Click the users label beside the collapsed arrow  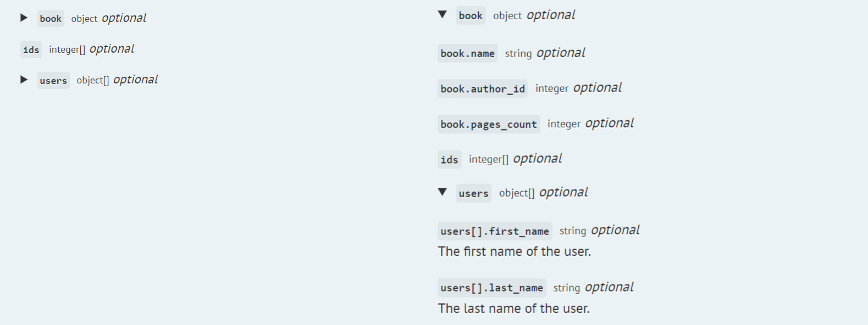click(x=53, y=81)
